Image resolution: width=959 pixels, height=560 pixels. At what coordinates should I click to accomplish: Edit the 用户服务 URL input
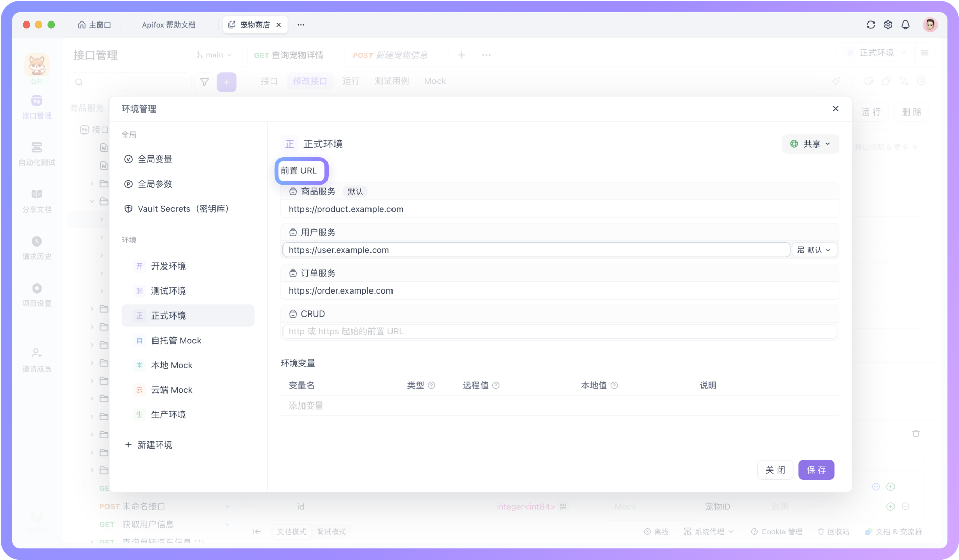tap(536, 250)
